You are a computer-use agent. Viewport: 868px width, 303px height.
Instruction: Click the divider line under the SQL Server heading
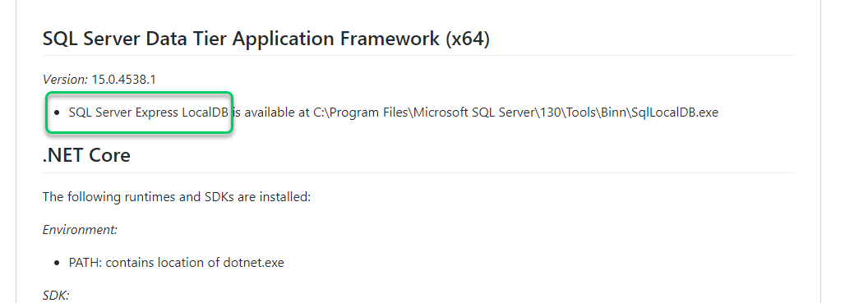click(x=418, y=55)
